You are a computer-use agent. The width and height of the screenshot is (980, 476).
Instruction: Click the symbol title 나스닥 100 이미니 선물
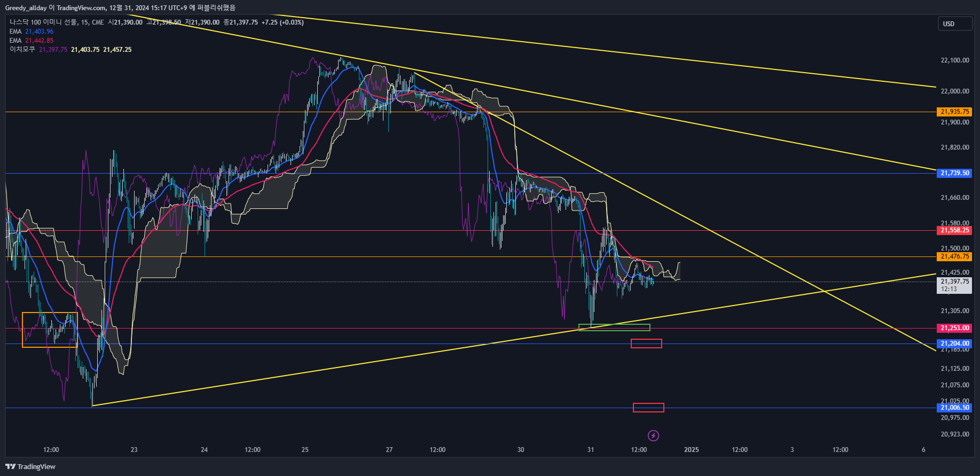coord(43,22)
